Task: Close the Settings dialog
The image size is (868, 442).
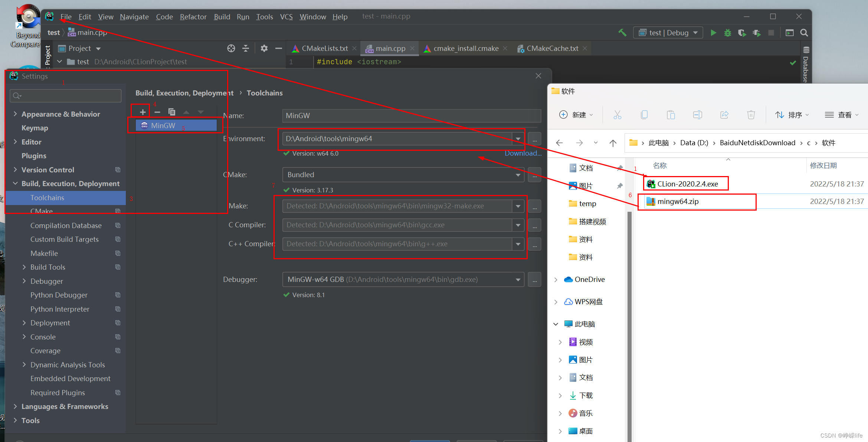Action: 538,76
